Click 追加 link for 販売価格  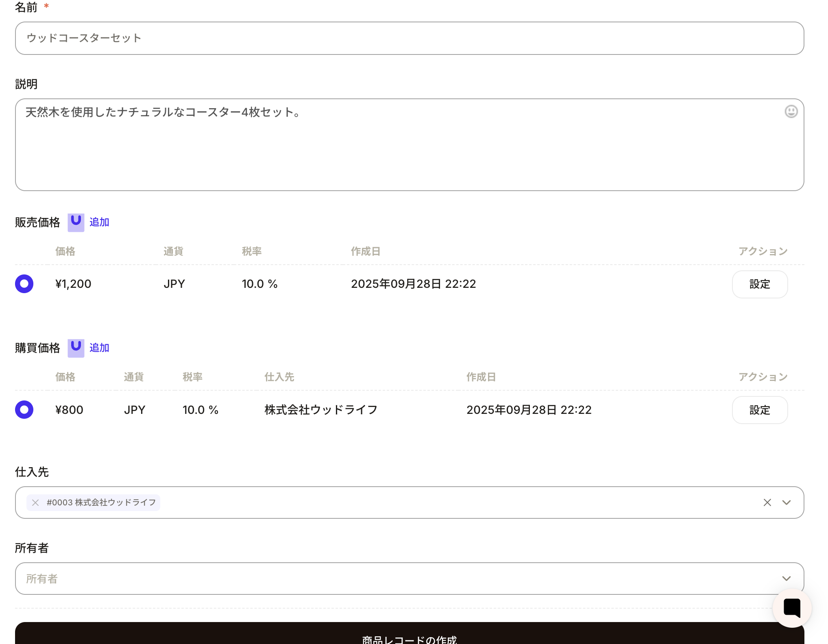[99, 222]
